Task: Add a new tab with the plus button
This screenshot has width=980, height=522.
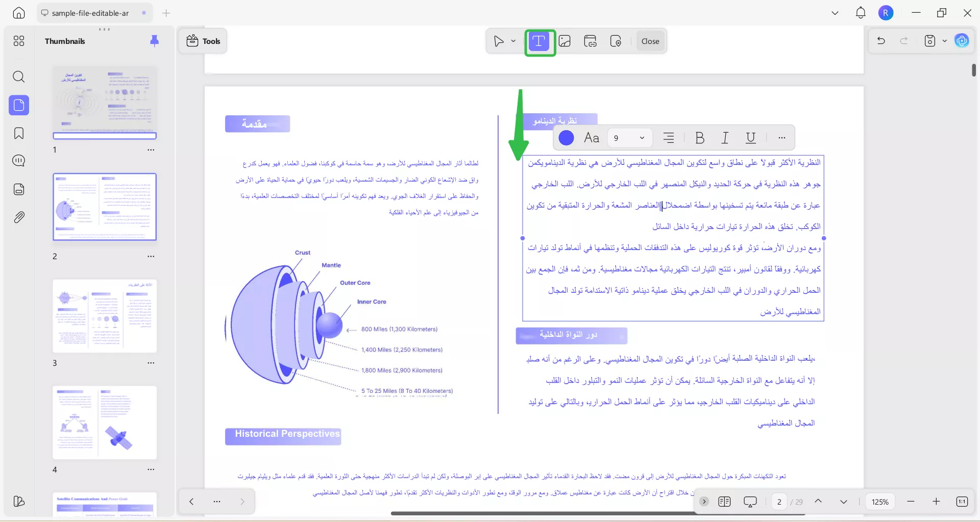Action: [x=166, y=13]
